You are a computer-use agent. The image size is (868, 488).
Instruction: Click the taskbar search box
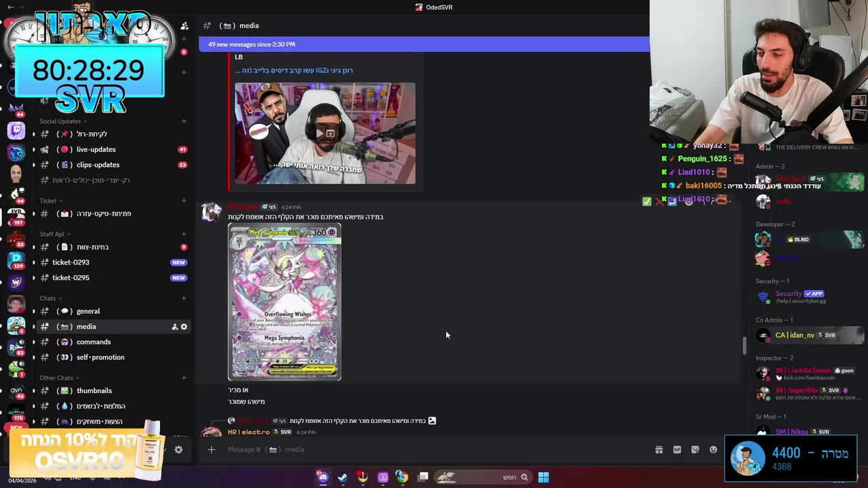484,477
